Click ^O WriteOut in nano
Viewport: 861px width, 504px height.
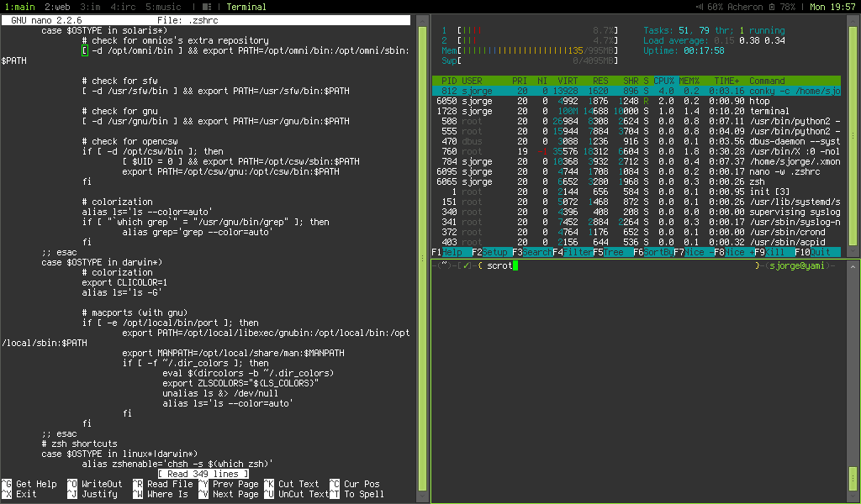tap(95, 484)
